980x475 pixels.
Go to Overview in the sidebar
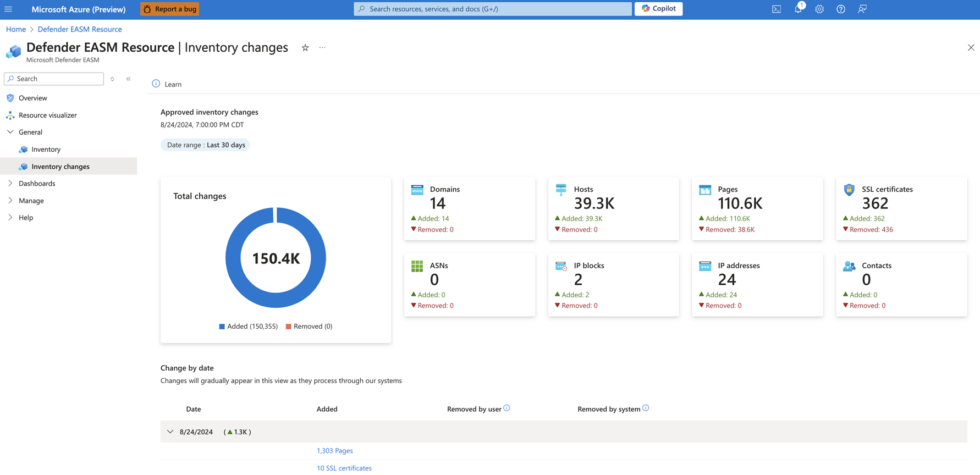point(33,98)
